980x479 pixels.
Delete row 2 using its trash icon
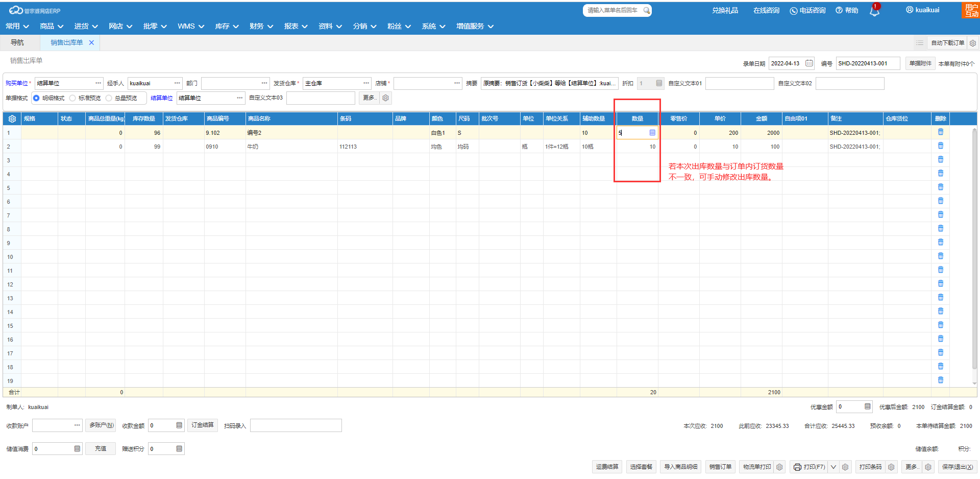940,146
